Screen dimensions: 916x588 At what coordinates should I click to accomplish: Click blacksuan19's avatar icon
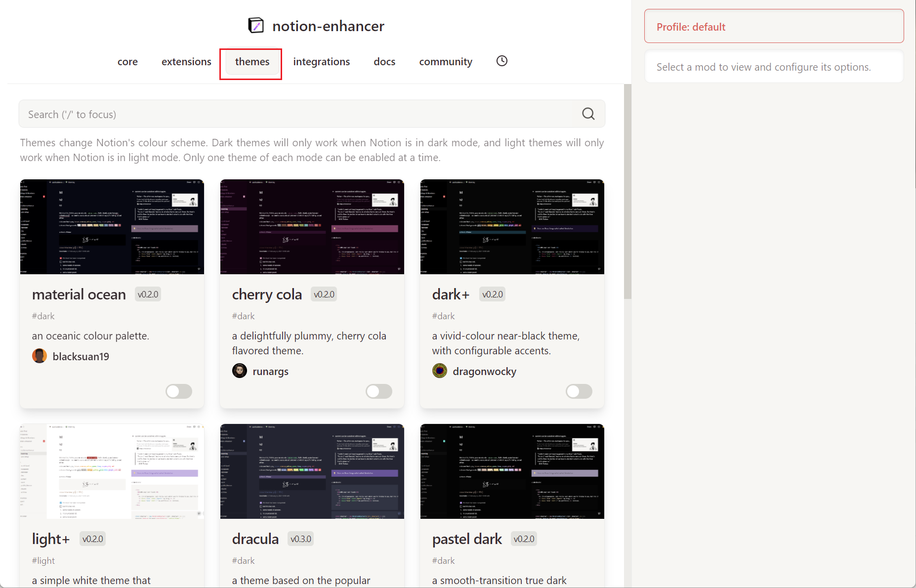pyautogui.click(x=40, y=356)
